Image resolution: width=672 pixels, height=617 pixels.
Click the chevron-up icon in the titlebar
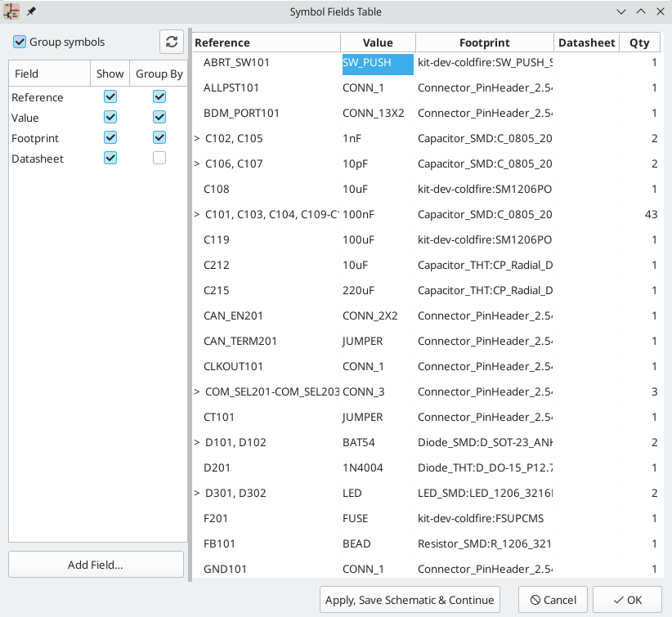[x=641, y=11]
